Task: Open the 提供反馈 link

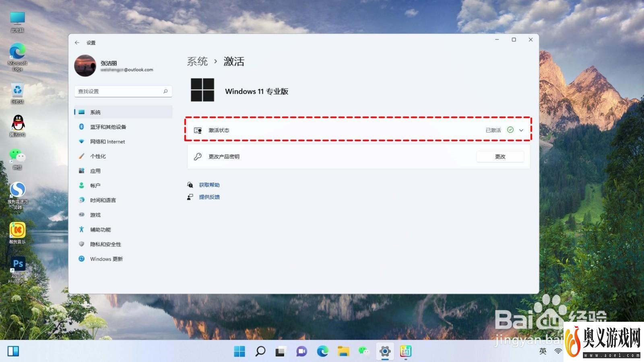Action: click(209, 197)
